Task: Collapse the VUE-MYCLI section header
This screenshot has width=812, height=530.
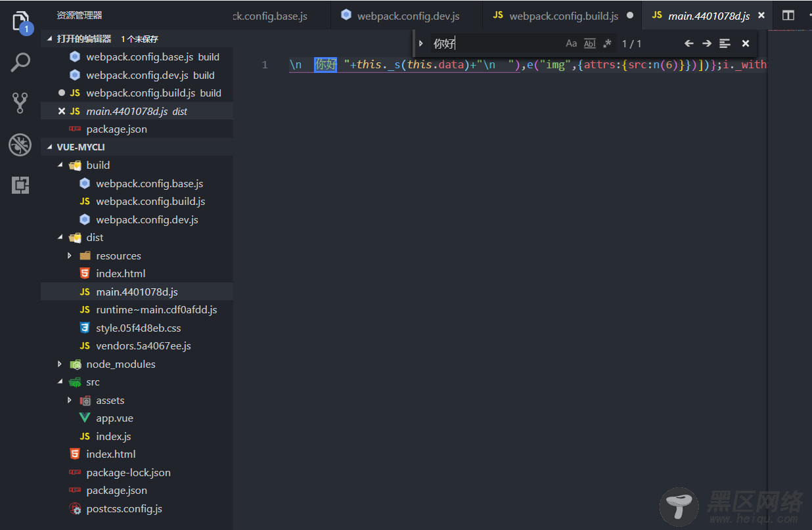Action: [137, 147]
